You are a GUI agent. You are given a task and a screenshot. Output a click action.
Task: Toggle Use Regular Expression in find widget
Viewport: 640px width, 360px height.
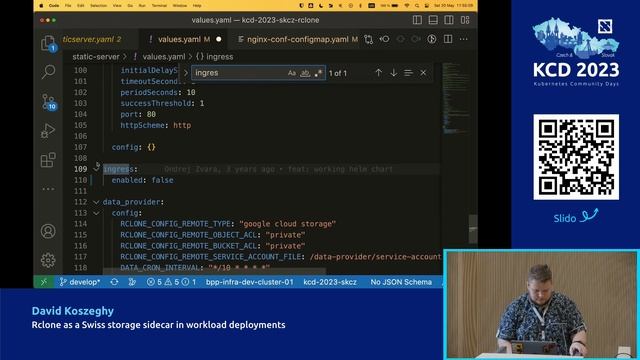318,73
